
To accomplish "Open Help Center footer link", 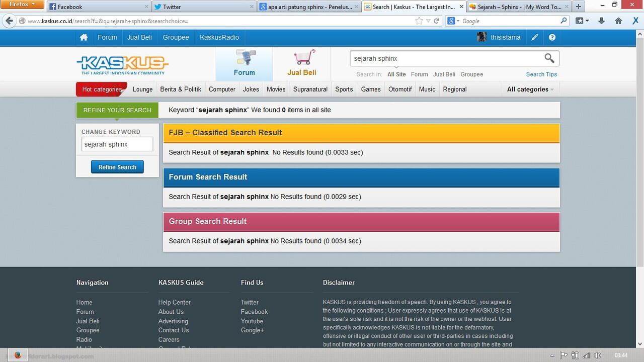I will tap(174, 302).
